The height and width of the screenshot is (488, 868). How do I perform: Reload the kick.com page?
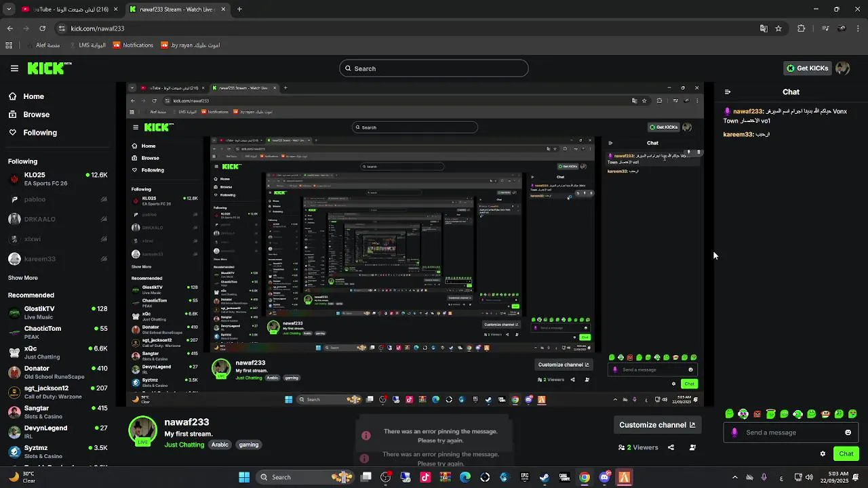(x=42, y=28)
